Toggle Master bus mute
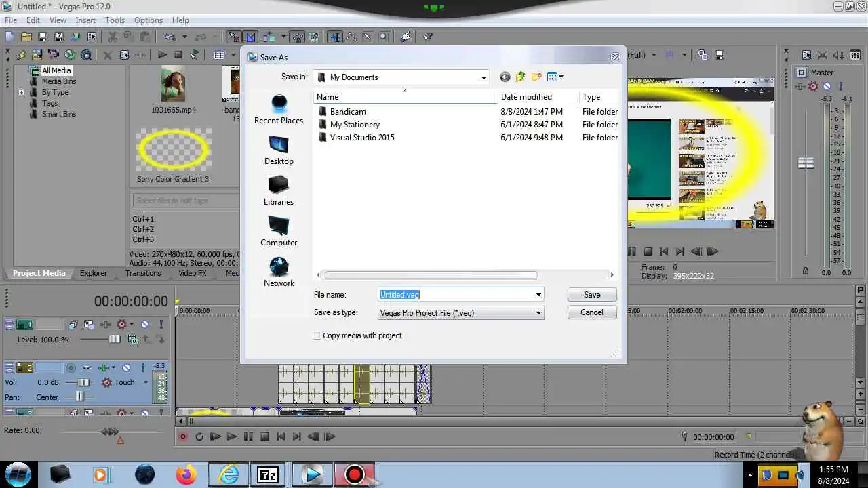The image size is (868, 488). 827,86
